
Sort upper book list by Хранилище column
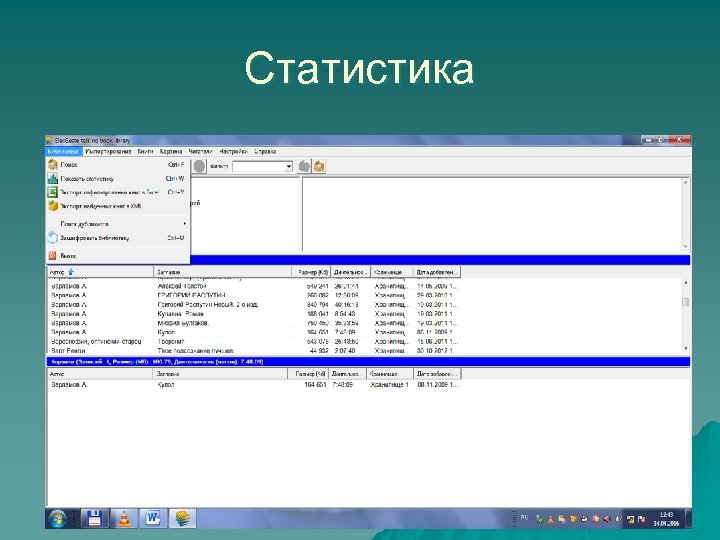(392, 272)
